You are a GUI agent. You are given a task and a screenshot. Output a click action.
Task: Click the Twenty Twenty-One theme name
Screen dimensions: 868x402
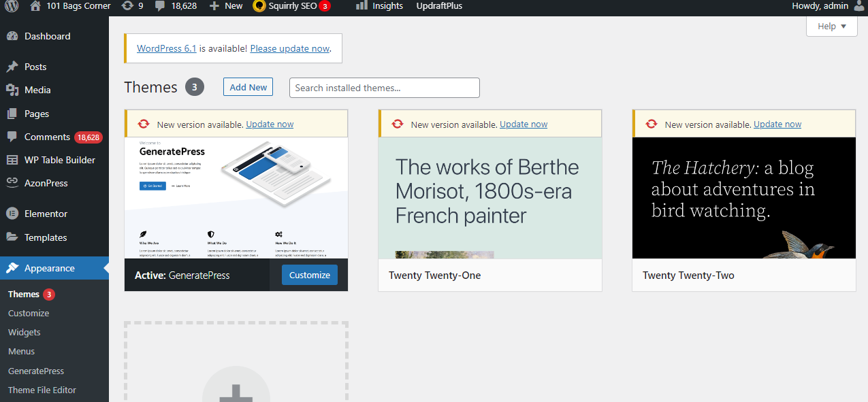(435, 275)
